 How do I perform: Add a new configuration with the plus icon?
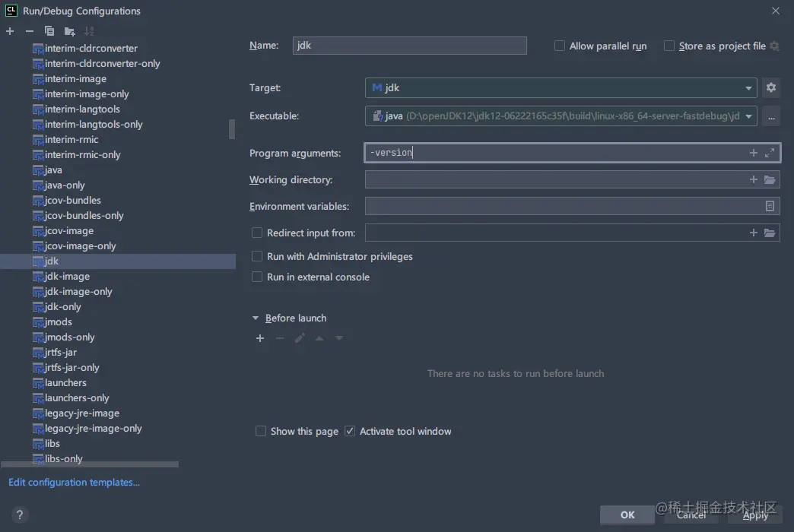[10, 31]
